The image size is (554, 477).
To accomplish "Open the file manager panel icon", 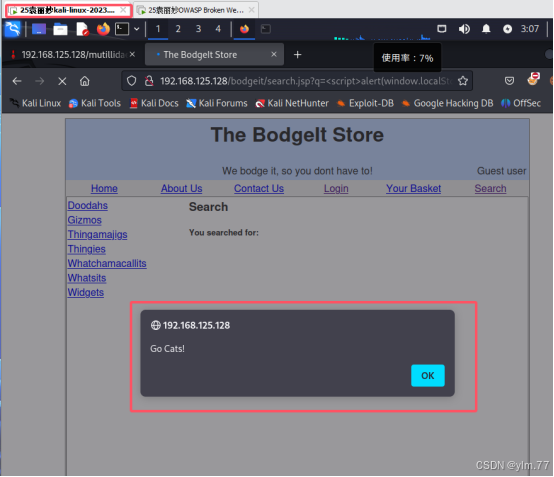I will click(x=60, y=29).
